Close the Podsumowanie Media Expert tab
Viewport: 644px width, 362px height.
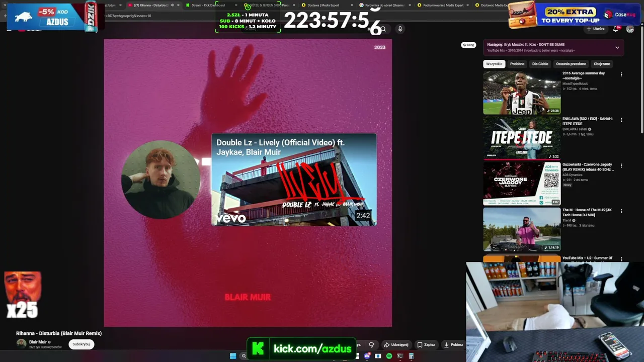467,5
